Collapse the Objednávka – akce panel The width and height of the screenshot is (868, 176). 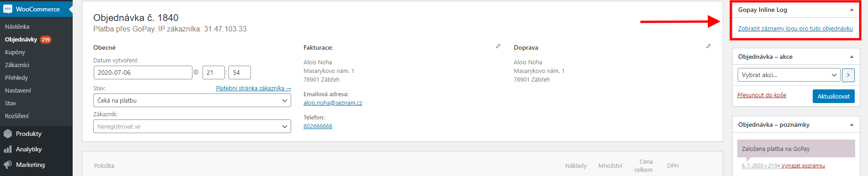[852, 57]
